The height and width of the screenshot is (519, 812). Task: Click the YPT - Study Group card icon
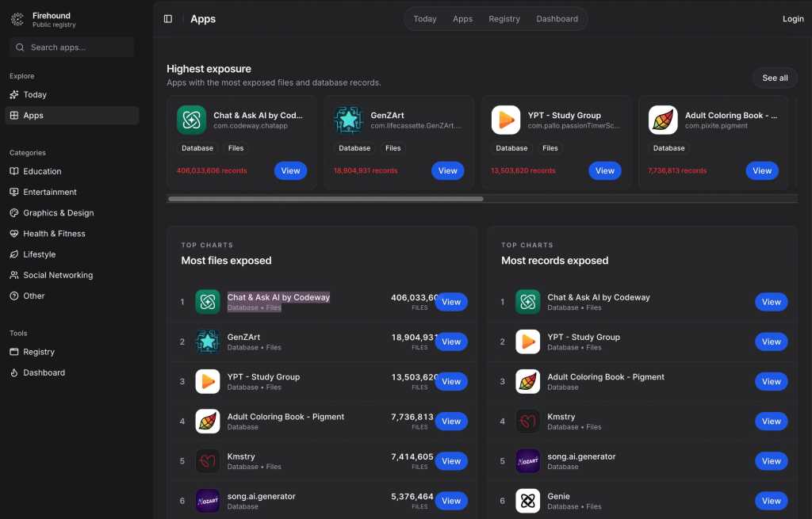tap(505, 120)
